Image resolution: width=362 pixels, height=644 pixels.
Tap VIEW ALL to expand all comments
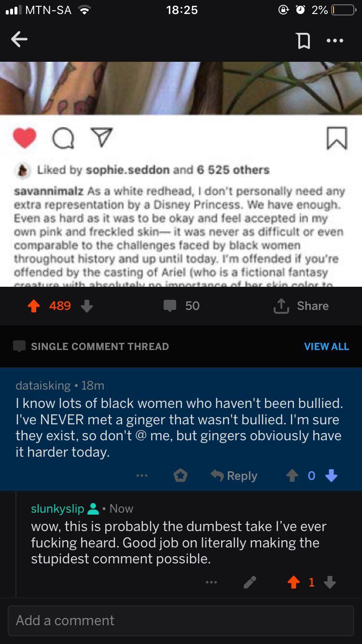(x=326, y=346)
